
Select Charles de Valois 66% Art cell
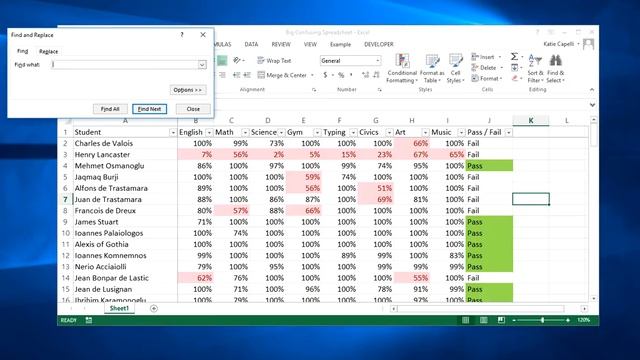412,144
